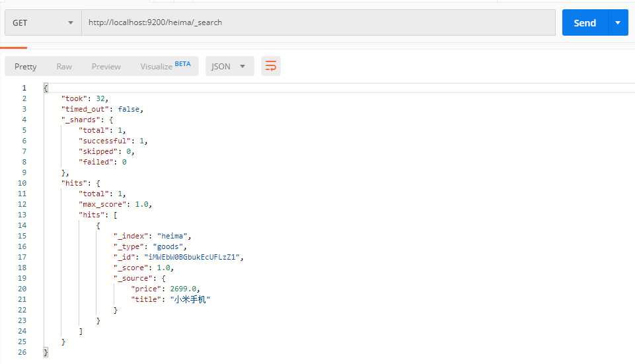Image resolution: width=635 pixels, height=364 pixels.
Task: Click the "title": "小米手机" line
Action: point(170,299)
